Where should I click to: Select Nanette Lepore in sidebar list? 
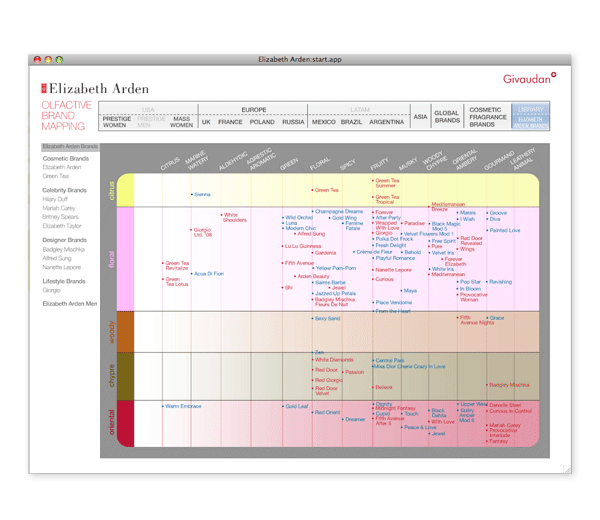pyautogui.click(x=62, y=267)
